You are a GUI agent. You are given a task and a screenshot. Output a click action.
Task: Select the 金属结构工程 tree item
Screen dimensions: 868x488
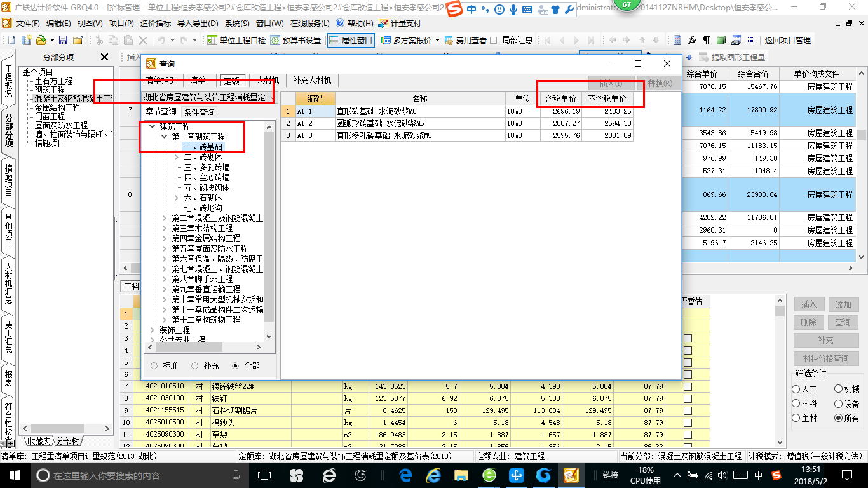point(58,107)
